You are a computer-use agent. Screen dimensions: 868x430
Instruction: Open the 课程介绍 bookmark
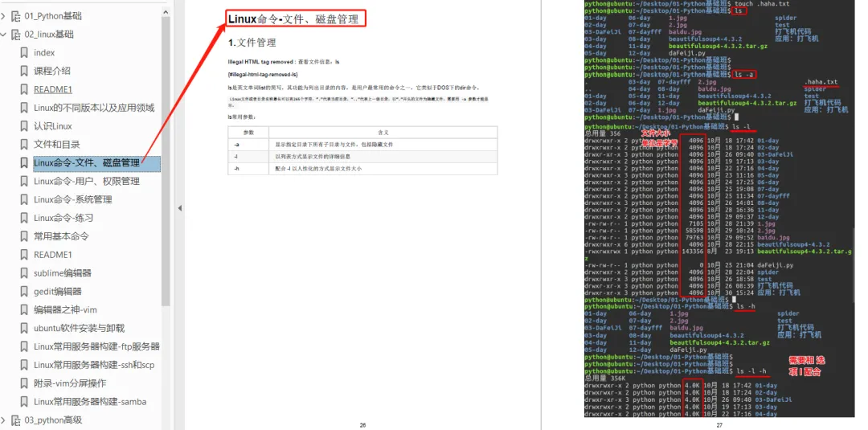pos(52,72)
